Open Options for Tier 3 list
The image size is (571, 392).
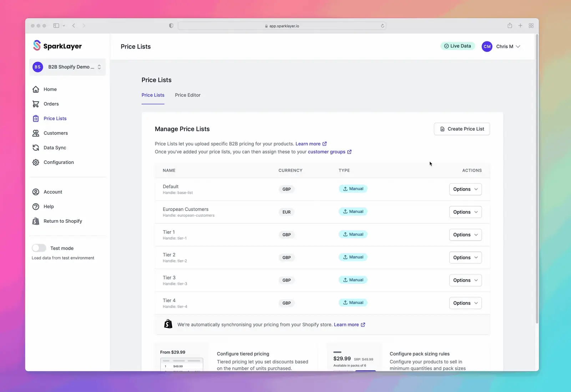tap(465, 281)
